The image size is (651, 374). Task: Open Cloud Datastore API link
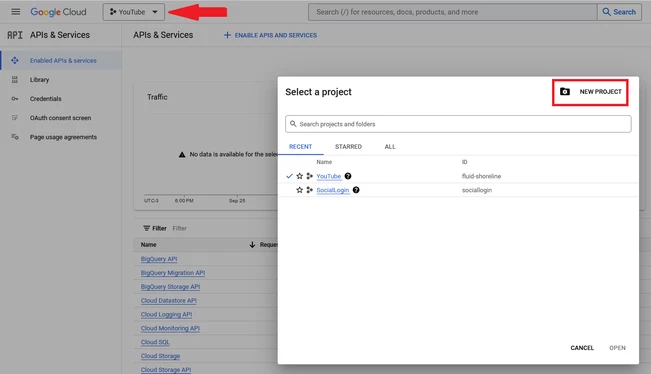click(169, 301)
